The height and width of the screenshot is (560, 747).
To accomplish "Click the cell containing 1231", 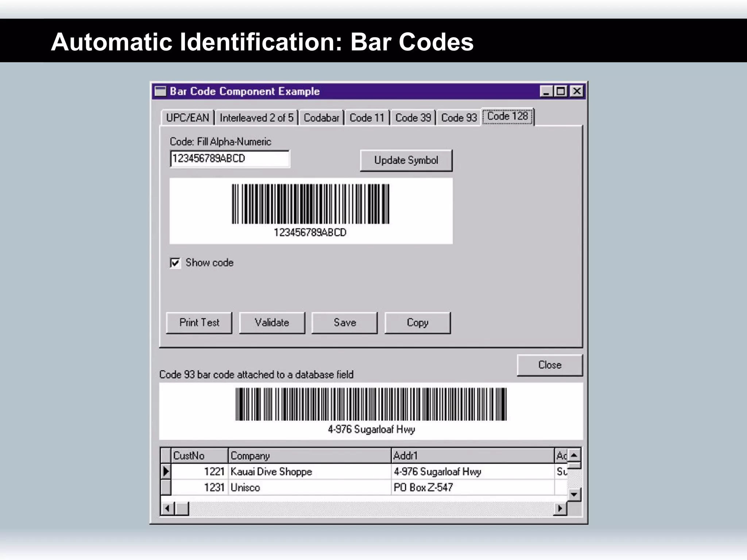I will tap(200, 487).
